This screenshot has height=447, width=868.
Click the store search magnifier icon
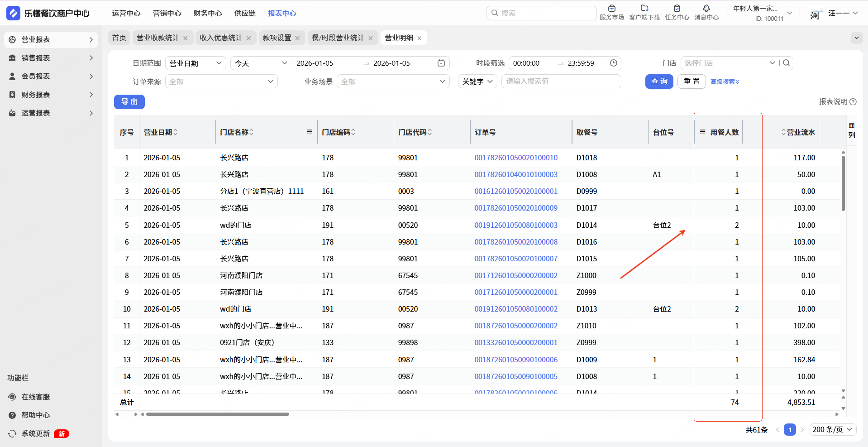[x=787, y=63]
